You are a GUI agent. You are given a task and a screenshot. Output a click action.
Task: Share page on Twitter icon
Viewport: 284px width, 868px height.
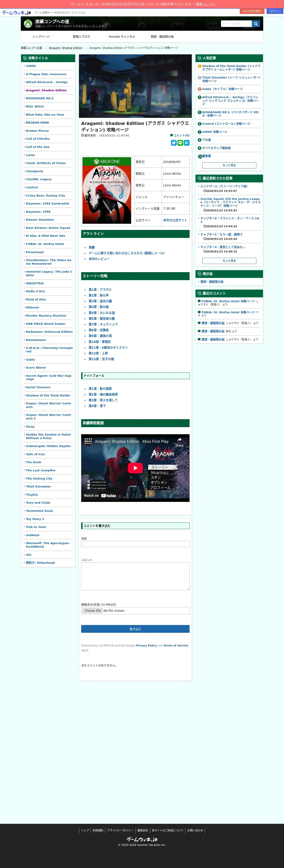click(174, 143)
